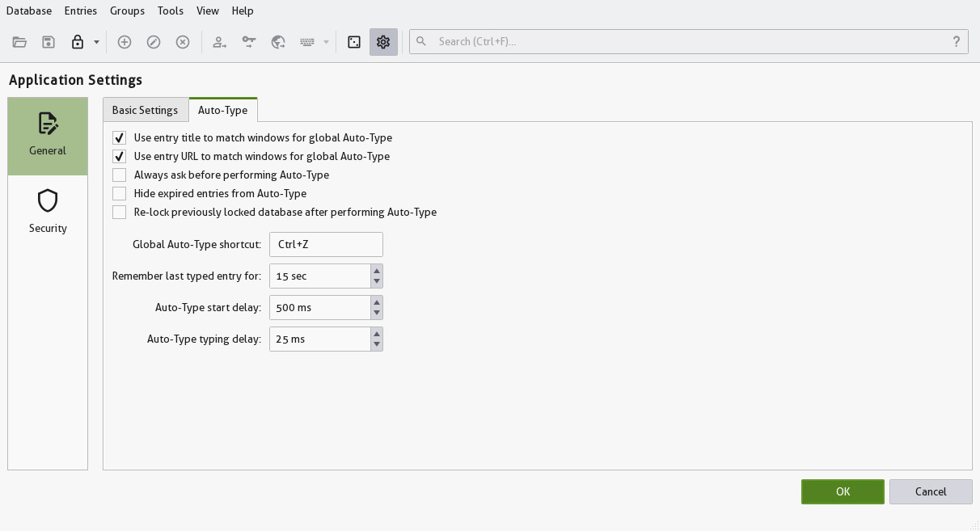This screenshot has width=980, height=531.
Task: Hide expired entries from Auto-Type
Action: point(119,193)
